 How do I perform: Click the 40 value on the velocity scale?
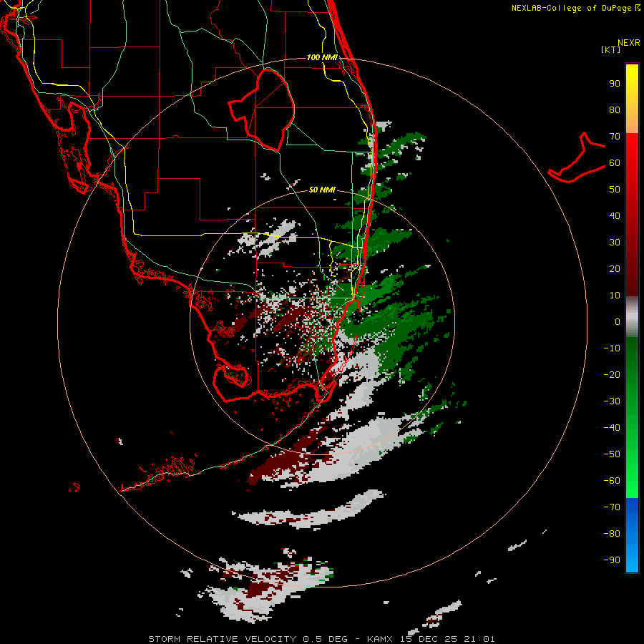point(615,215)
